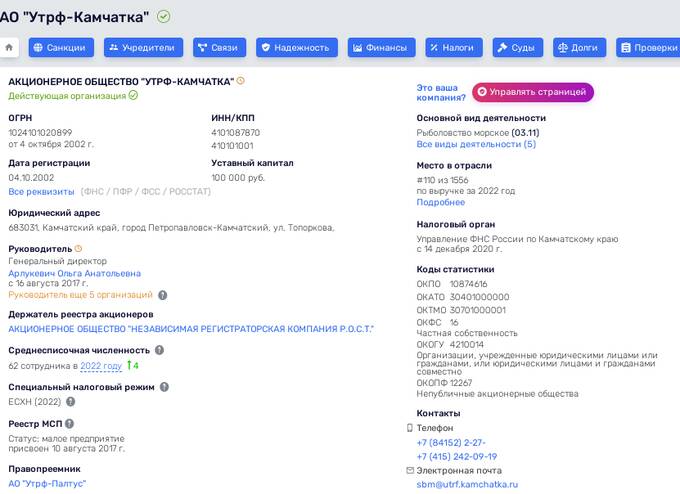The image size is (680, 494).
Task: Select INN value 4101087870
Action: pos(235,133)
